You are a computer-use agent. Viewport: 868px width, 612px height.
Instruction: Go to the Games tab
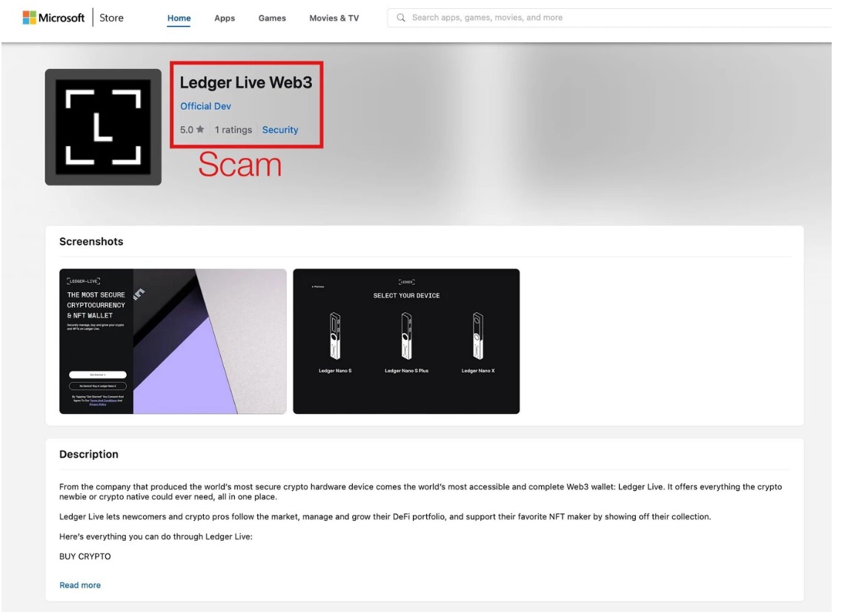(x=272, y=19)
